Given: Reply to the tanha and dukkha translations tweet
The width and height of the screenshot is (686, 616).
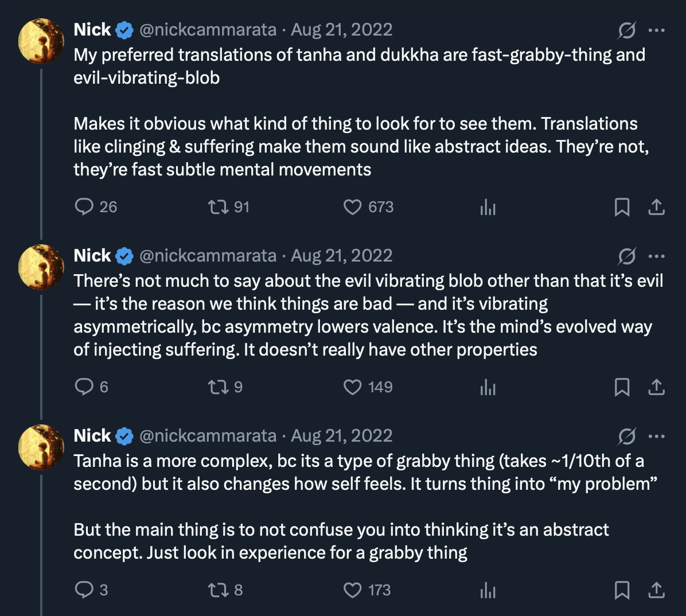Looking at the screenshot, I should [84, 206].
